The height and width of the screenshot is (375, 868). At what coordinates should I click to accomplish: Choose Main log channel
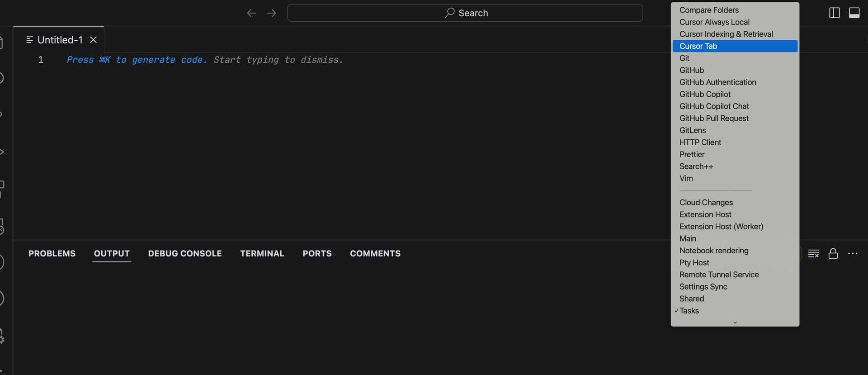(735, 239)
